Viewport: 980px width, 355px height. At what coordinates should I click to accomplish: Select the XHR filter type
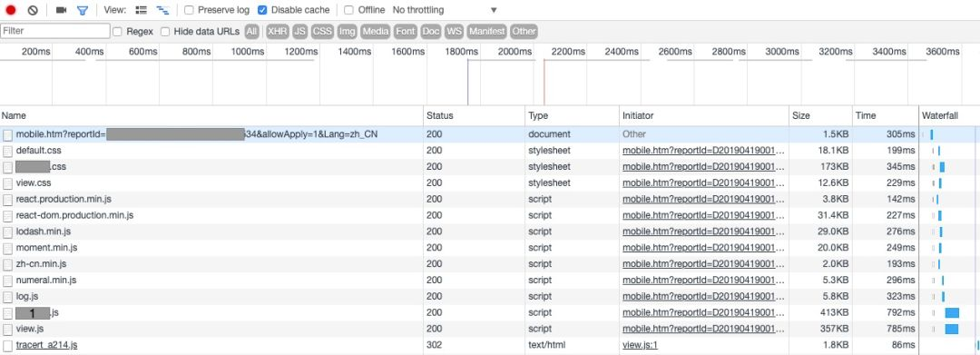point(278,31)
